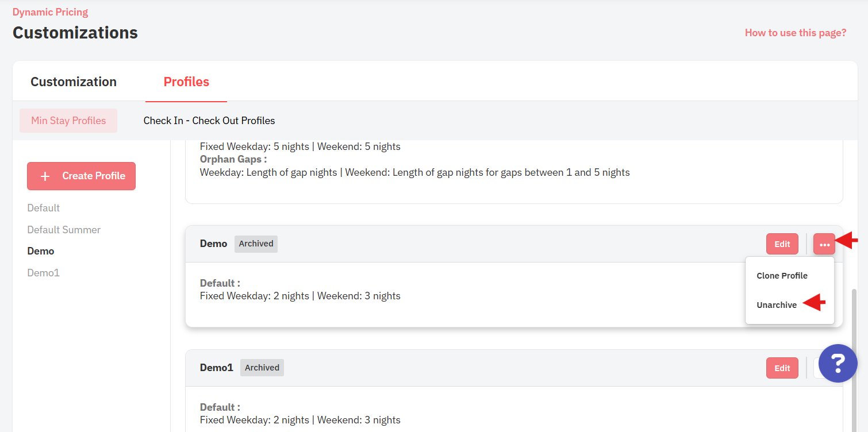Select Default Summer in the profile list
The width and height of the screenshot is (868, 432).
[x=64, y=230]
